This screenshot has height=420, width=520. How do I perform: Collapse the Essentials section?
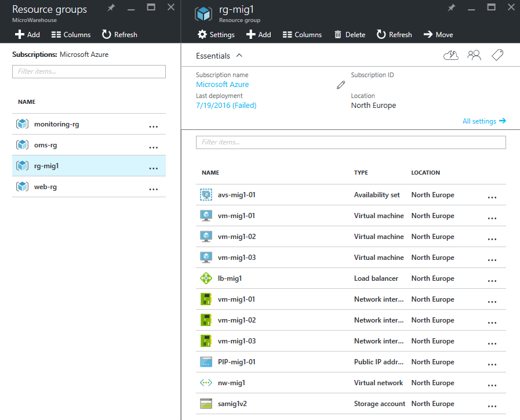click(239, 56)
